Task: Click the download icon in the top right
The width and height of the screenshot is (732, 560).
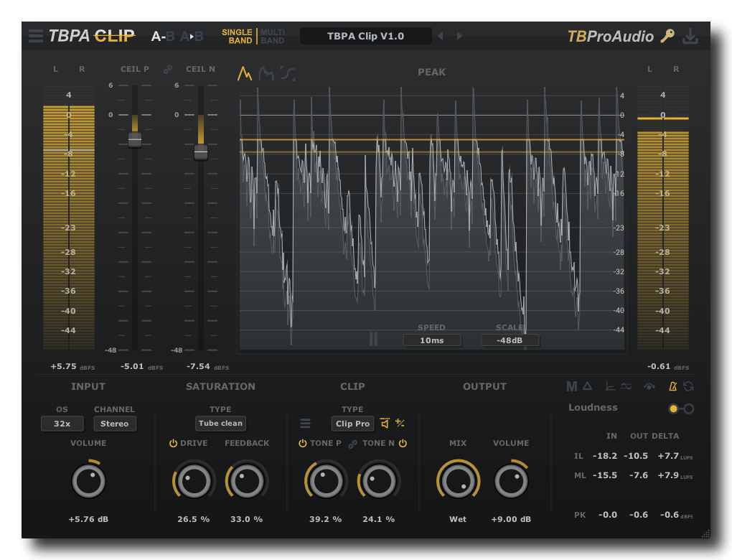Action: tap(690, 36)
